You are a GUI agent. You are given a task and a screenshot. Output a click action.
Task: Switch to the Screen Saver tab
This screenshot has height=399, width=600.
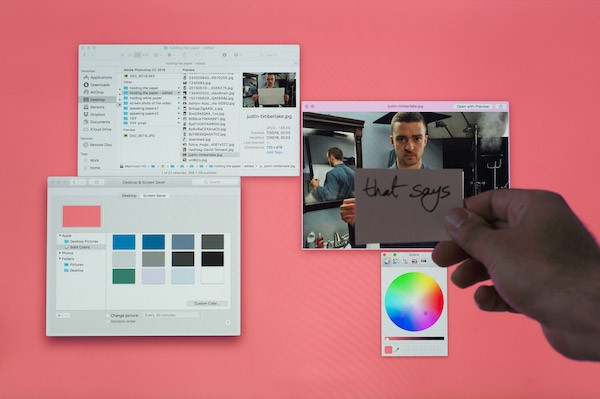click(x=155, y=195)
